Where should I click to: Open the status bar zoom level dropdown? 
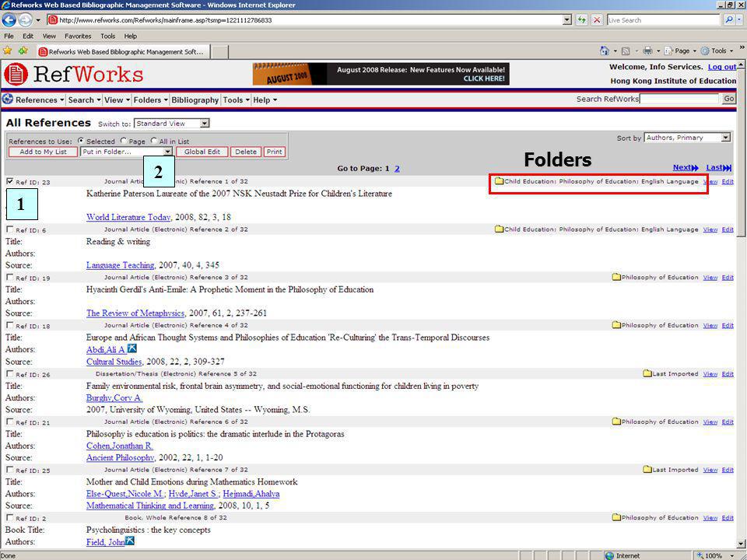pyautogui.click(x=734, y=555)
